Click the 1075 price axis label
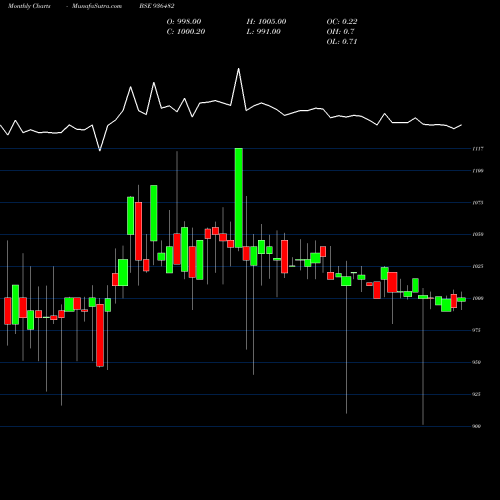This screenshot has height=500, width=500. [x=478, y=203]
